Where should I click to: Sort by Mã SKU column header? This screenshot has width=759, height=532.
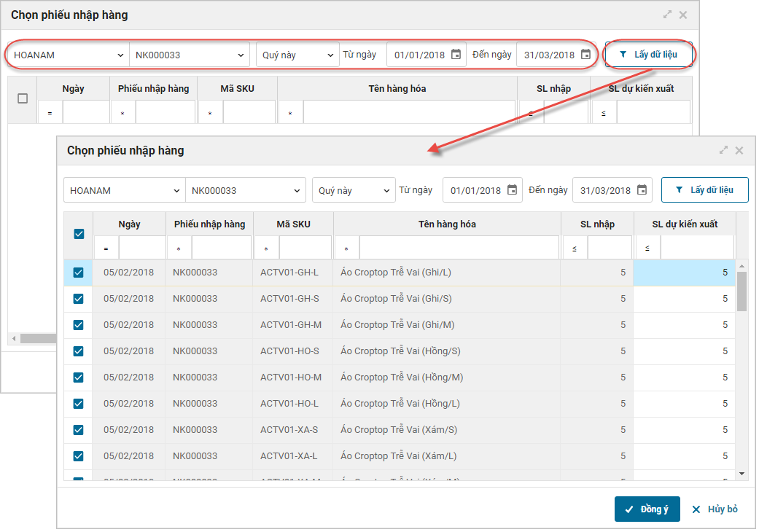click(293, 224)
